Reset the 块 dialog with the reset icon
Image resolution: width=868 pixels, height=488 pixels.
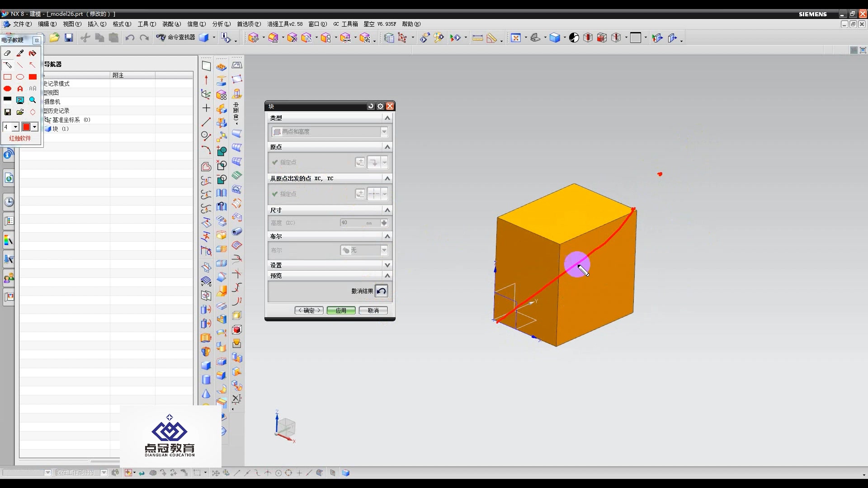[x=371, y=106]
